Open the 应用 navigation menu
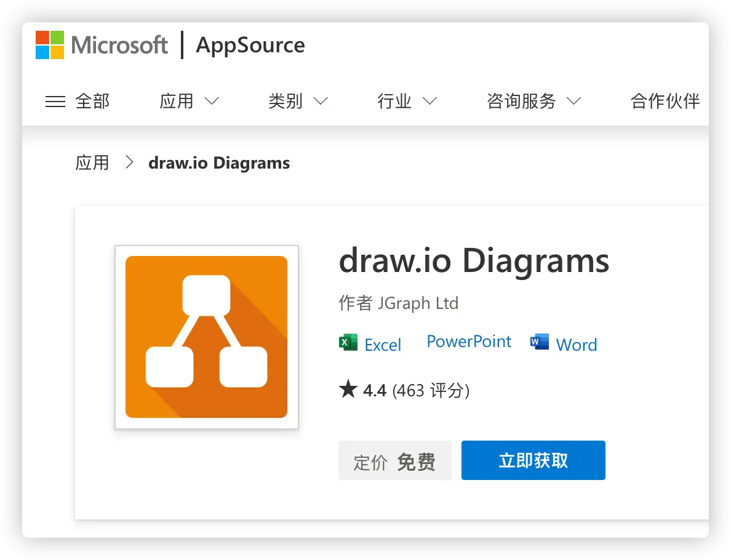Image resolution: width=731 pixels, height=560 pixels. tap(176, 101)
